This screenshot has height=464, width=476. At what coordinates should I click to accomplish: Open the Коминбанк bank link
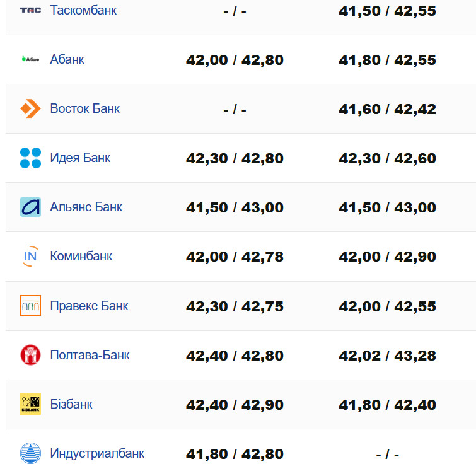click(x=81, y=256)
